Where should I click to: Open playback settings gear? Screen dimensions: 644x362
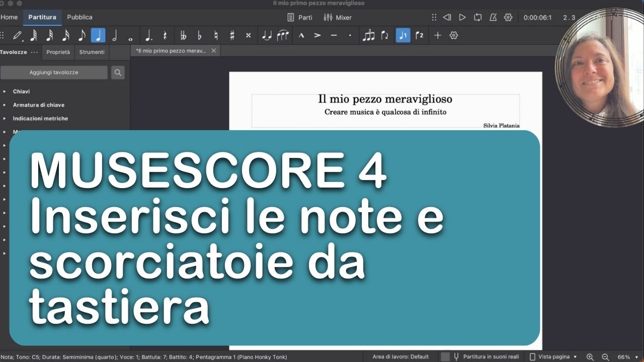(x=508, y=18)
